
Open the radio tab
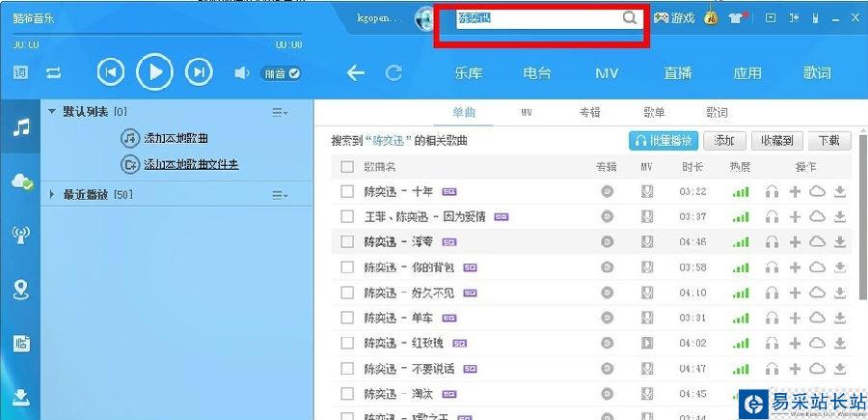click(x=536, y=73)
